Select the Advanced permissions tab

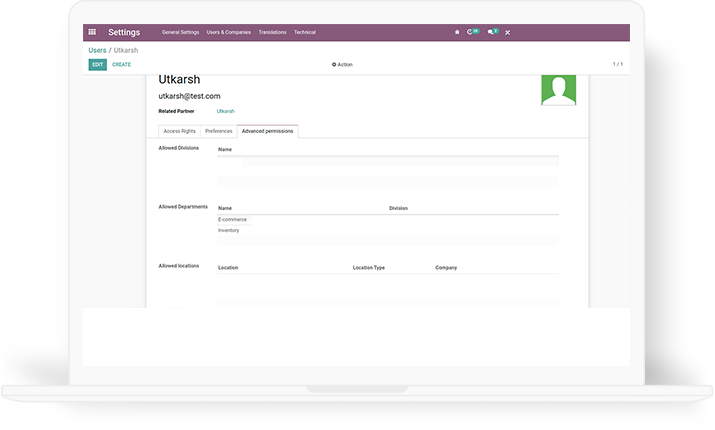click(268, 131)
